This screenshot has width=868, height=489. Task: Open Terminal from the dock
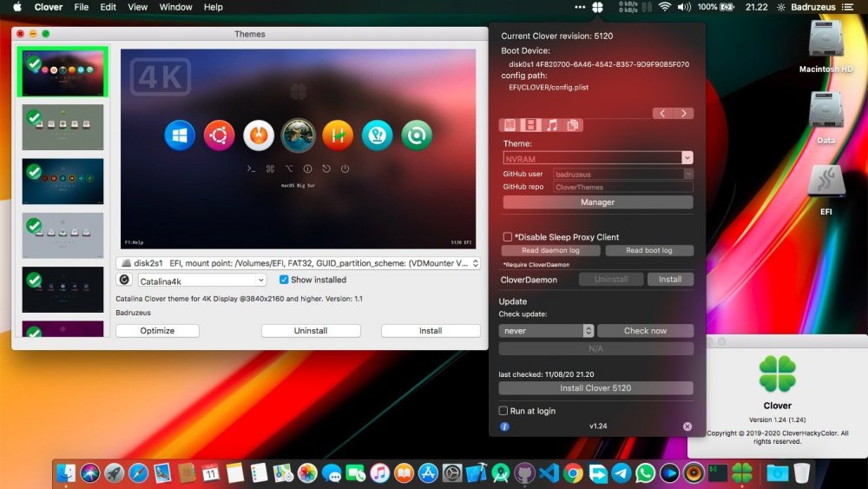tap(718, 473)
